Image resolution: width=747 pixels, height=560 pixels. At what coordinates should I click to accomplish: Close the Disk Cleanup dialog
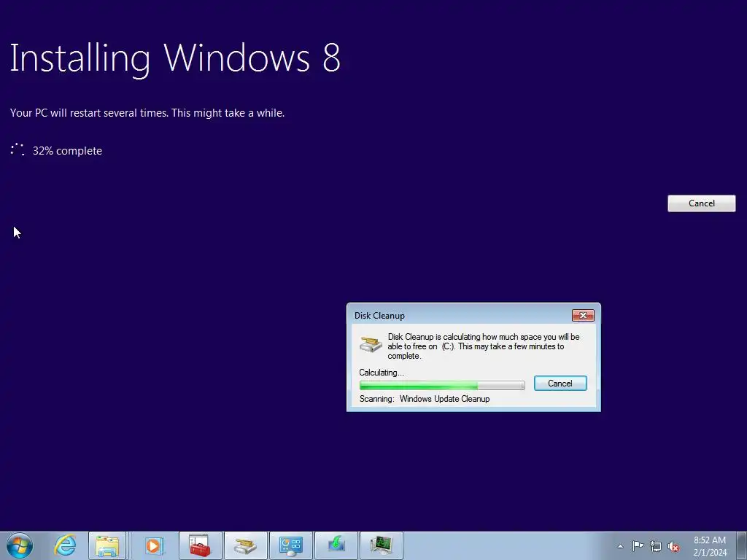583,315
